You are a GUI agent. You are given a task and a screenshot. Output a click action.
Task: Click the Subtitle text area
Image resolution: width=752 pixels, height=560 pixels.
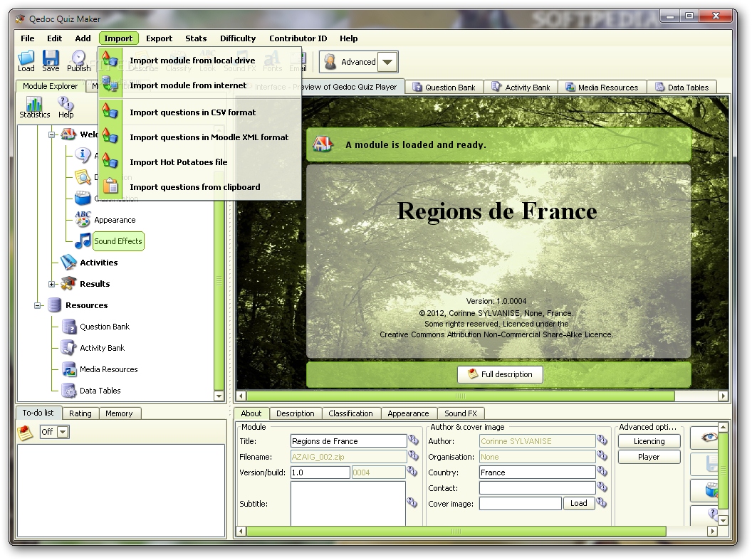(348, 503)
